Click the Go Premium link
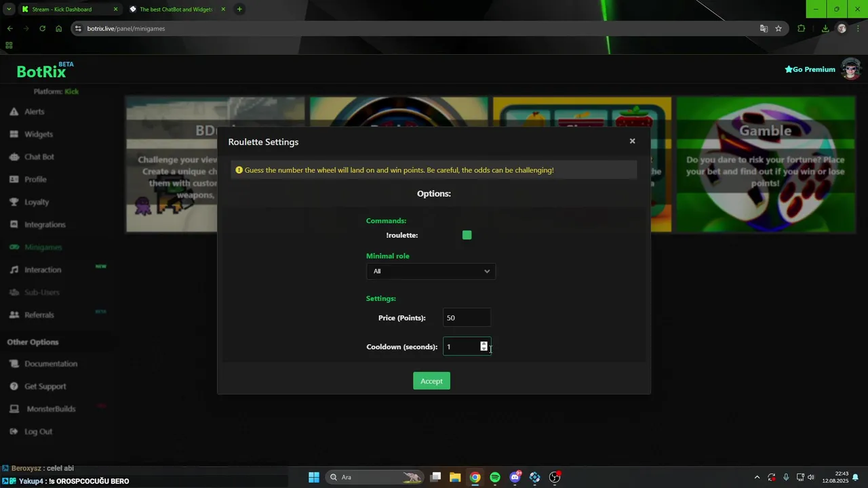The image size is (868, 488). 810,69
